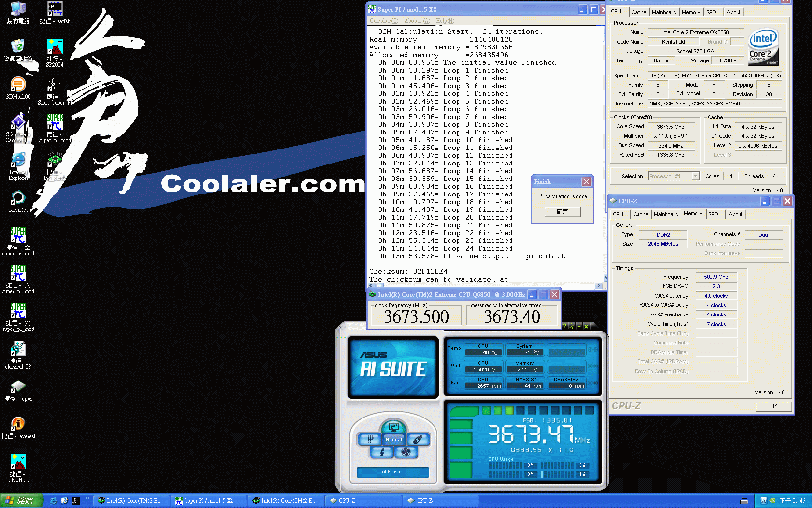Open the AI Nap sleep-mode icon in AI Suite
The height and width of the screenshot is (508, 812).
click(393, 427)
